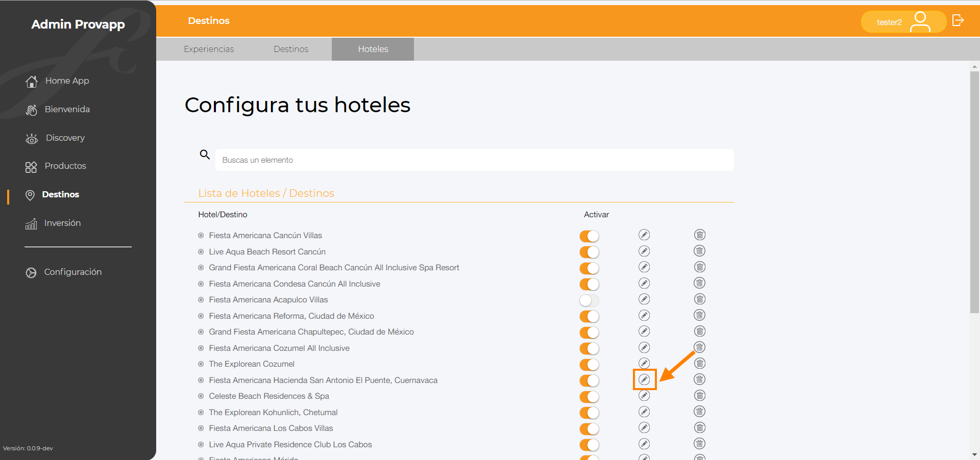Viewport: 980px width, 460px height.
Task: Delete Fiesta Americana Hacienda San Antonio entry
Action: click(700, 379)
